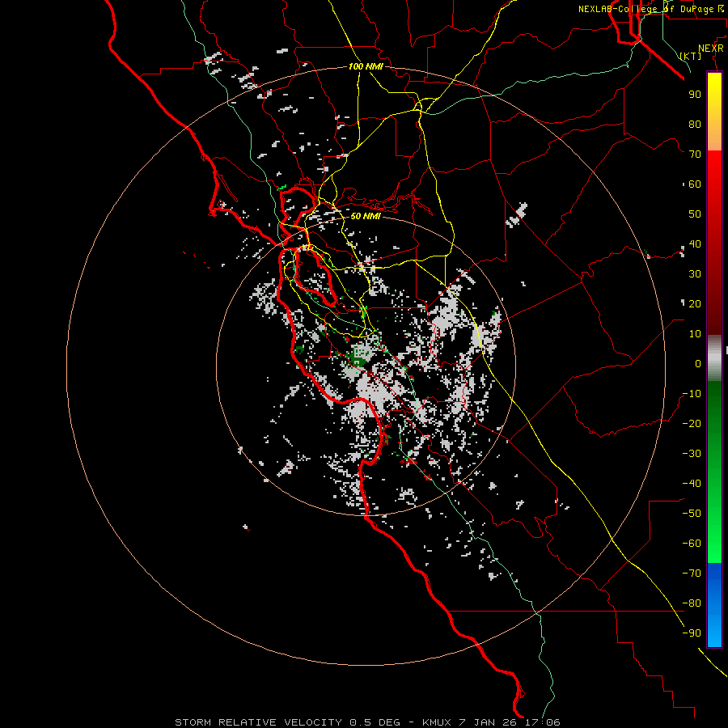The image size is (728, 728).
Task: Click the 70 value on velocity scale
Action: pos(695,154)
